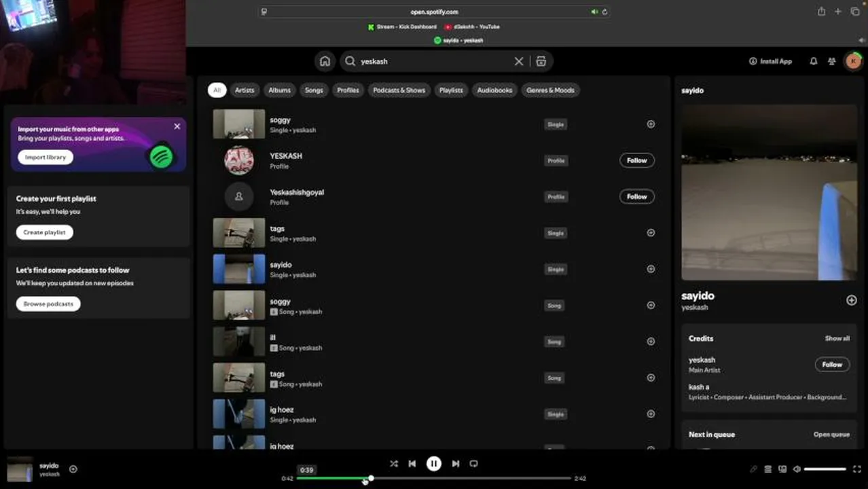Mute the tab audio indicator in the address bar

click(x=594, y=12)
